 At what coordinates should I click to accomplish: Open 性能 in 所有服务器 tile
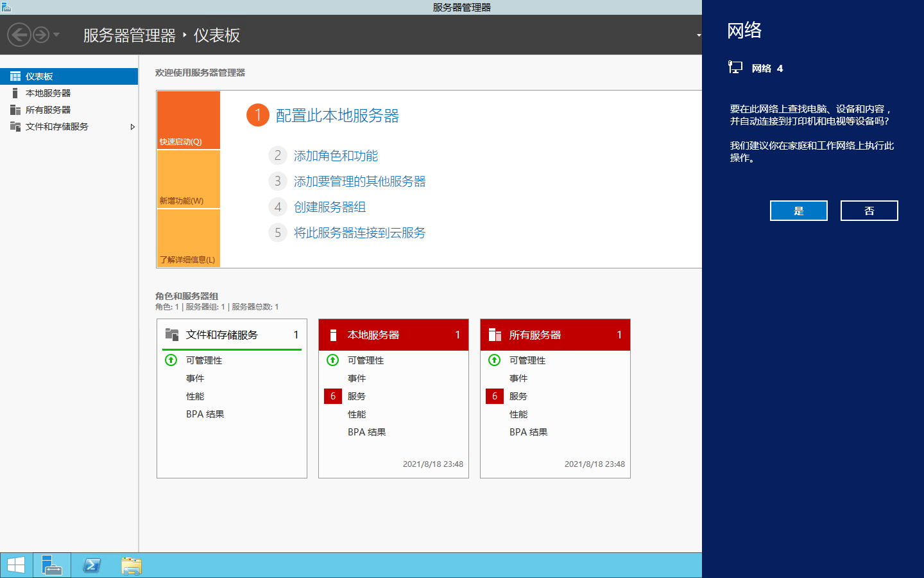(518, 414)
